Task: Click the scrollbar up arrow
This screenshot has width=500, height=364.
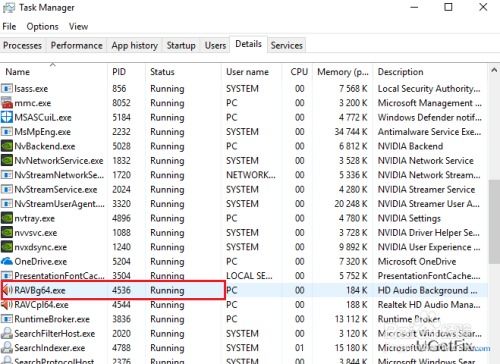Action: pos(494,70)
